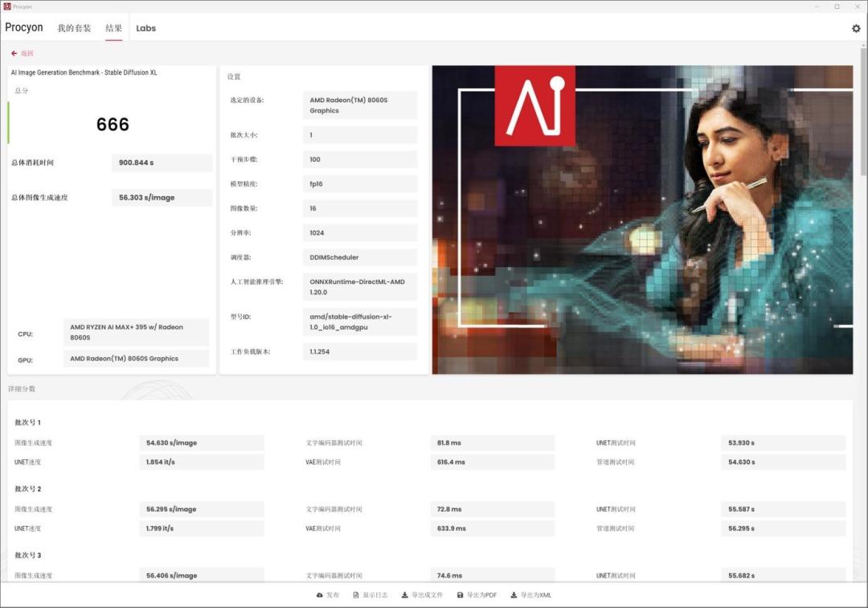Switch to the 我的套装 tab
Screen dimensions: 868x608
point(74,28)
